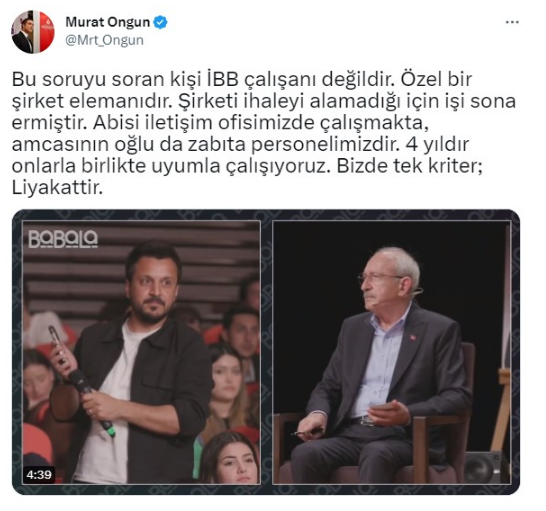Image resolution: width=546 pixels, height=511 pixels.
Task: Click the BaBaLa logo watermark
Action: 63,239
